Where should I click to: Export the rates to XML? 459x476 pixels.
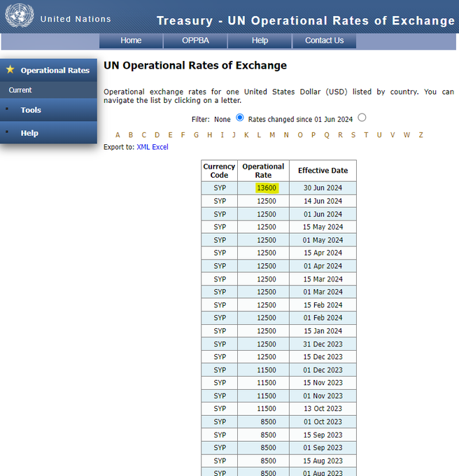(x=143, y=147)
